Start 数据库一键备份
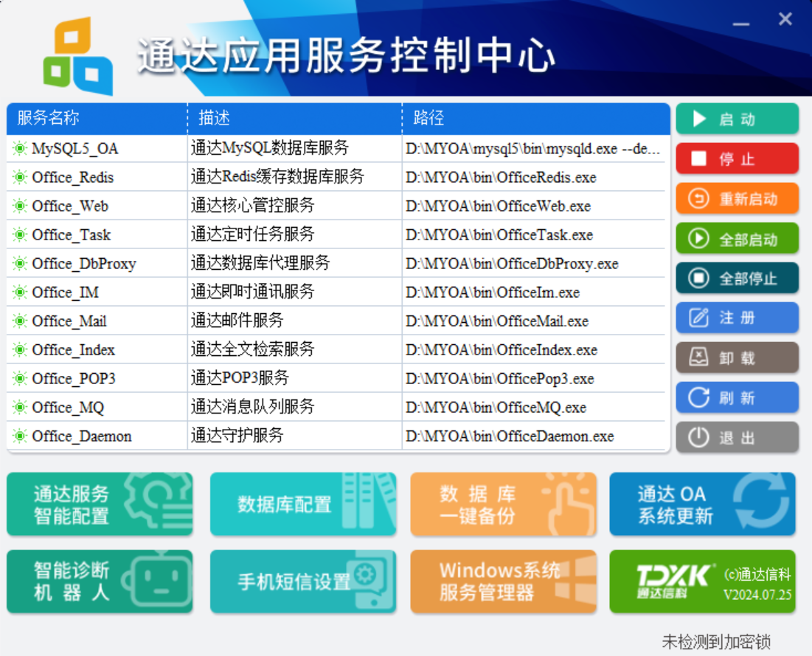The width and height of the screenshot is (812, 656). [x=503, y=504]
